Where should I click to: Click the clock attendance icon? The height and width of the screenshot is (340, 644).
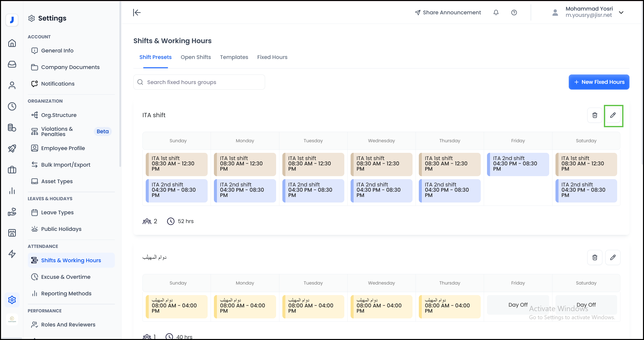point(12,106)
